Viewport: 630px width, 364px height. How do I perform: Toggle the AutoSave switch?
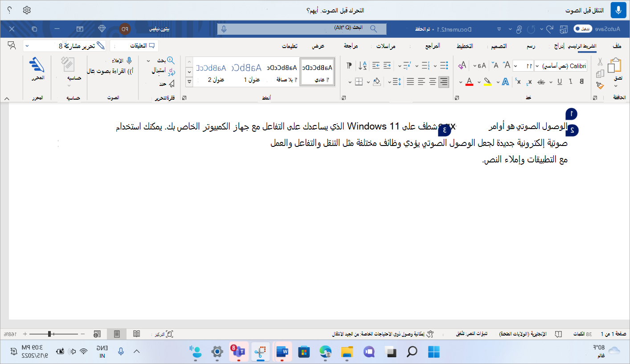[582, 29]
